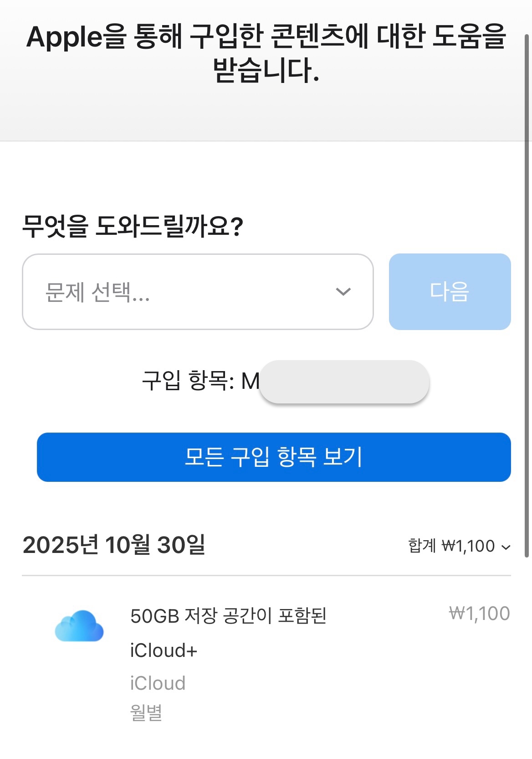
Task: Click the redacted purchase ID pill
Action: (x=344, y=382)
